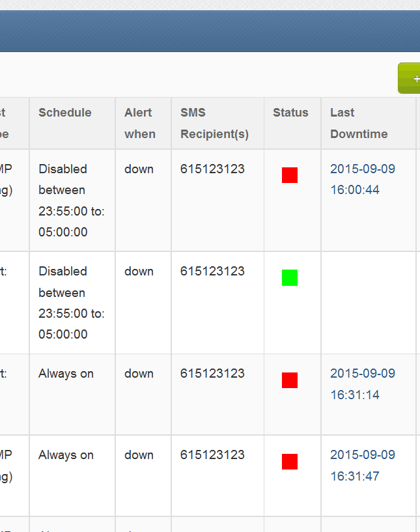Click the Status column header

(290, 113)
